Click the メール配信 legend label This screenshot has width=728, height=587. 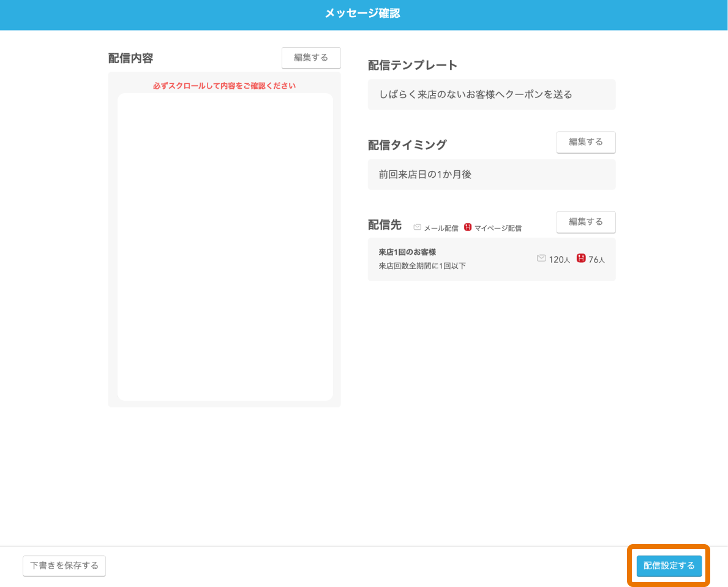pyautogui.click(x=441, y=228)
